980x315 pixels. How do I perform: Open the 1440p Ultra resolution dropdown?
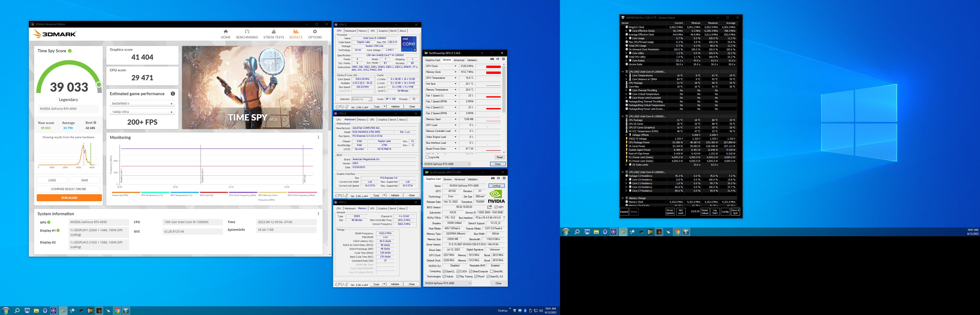(x=142, y=112)
